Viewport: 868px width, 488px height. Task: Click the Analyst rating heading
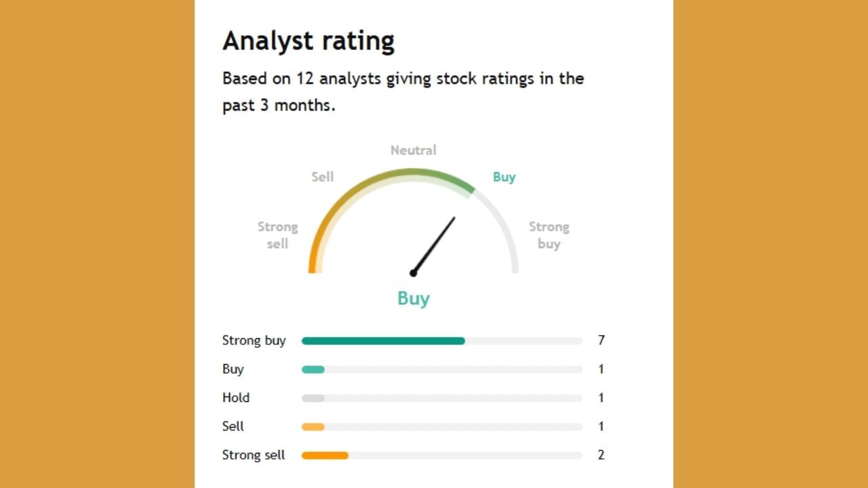(309, 42)
